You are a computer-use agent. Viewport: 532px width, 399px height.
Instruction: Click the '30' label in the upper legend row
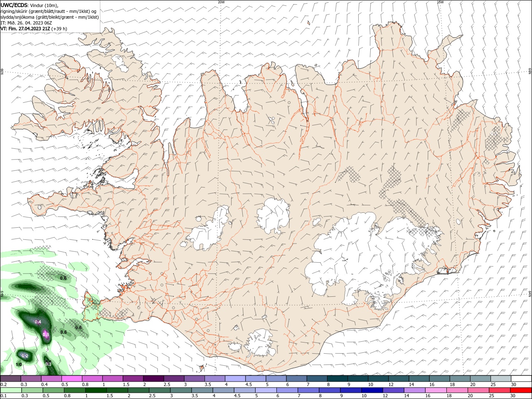pos(514,385)
